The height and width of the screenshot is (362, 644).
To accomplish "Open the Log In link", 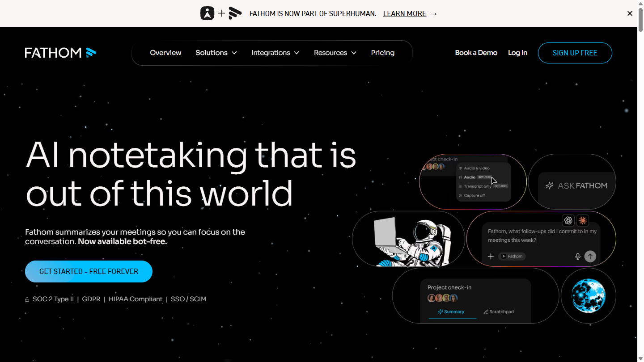I will [517, 53].
